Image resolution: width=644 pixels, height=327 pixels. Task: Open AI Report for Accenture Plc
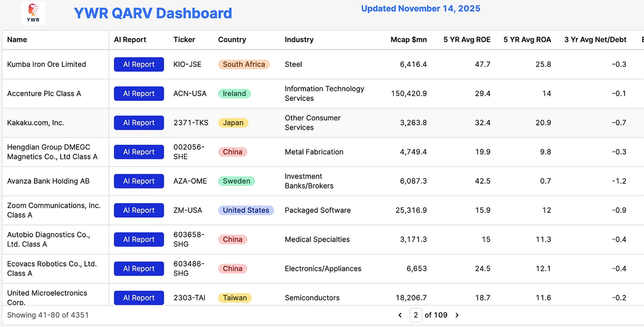coord(139,93)
